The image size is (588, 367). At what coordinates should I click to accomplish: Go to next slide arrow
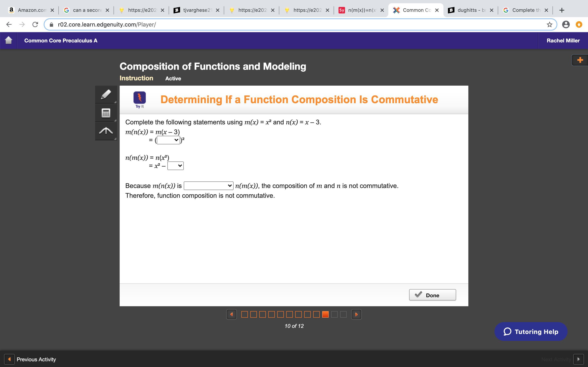click(x=356, y=314)
